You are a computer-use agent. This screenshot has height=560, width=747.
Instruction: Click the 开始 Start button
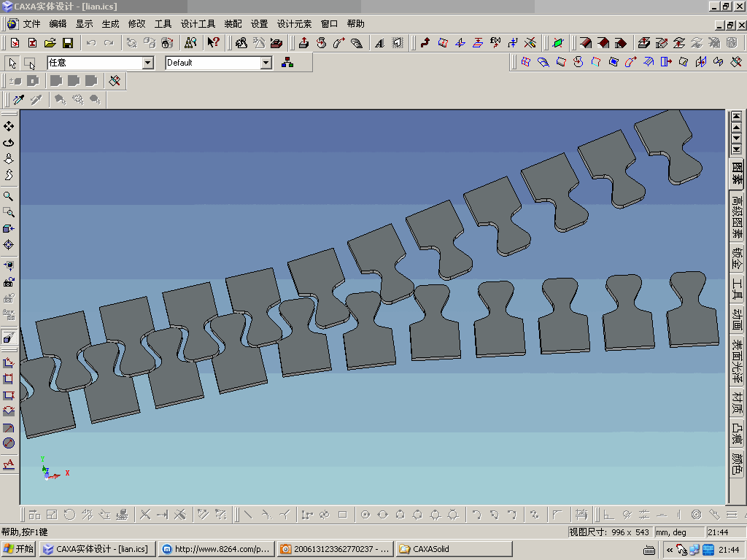[18, 549]
